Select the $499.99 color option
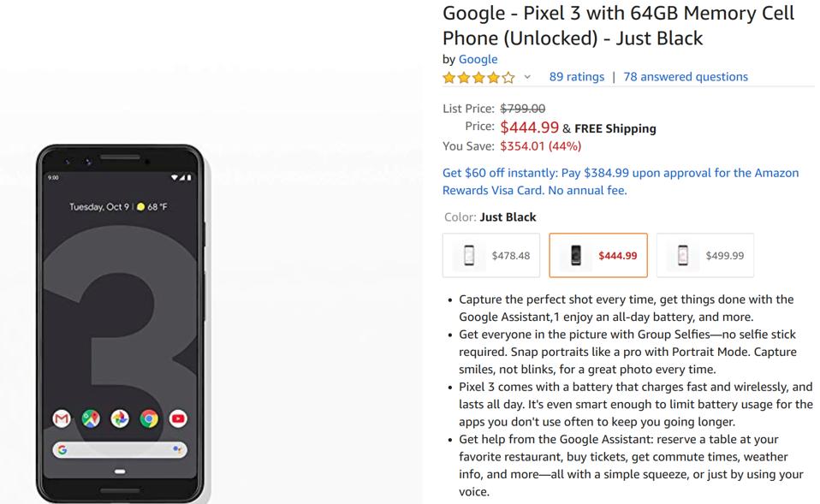820x504 pixels. coord(705,256)
